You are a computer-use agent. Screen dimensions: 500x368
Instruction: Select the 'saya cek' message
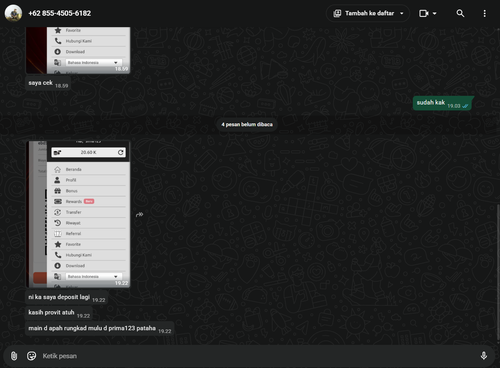click(x=48, y=83)
